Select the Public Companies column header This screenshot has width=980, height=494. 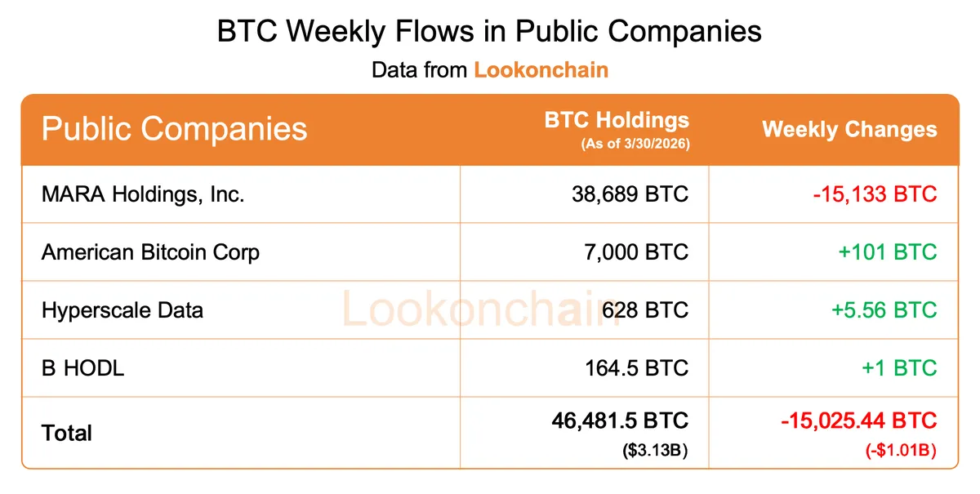pos(174,129)
